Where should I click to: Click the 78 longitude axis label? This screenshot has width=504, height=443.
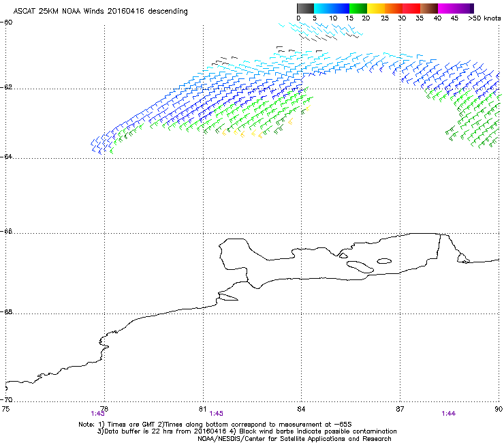[104, 409]
